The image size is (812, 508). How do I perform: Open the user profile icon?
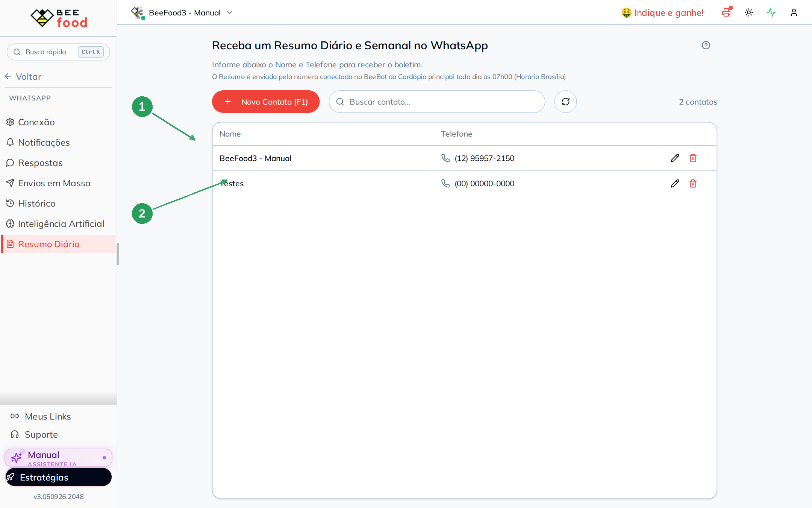[794, 12]
